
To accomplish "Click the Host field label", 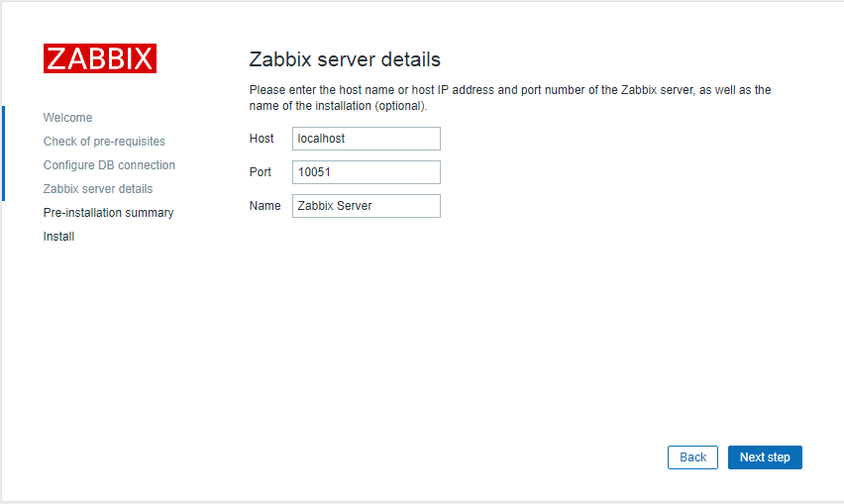I will [x=262, y=139].
